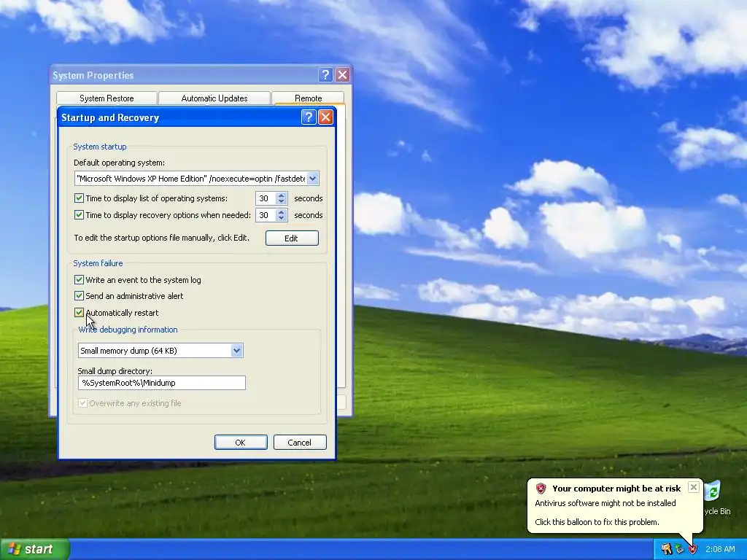The width and height of the screenshot is (747, 560).
Task: Close the Startup and Recovery dialog
Action: (x=325, y=117)
